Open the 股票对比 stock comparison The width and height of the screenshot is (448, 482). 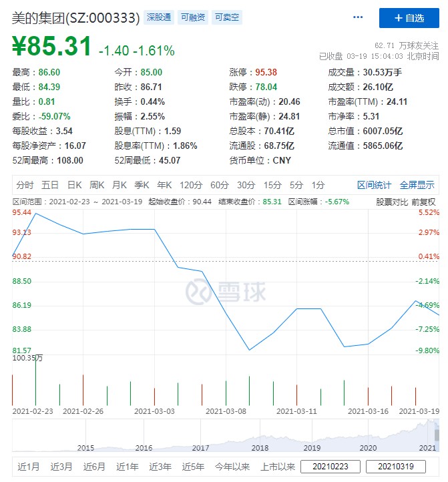(x=392, y=202)
